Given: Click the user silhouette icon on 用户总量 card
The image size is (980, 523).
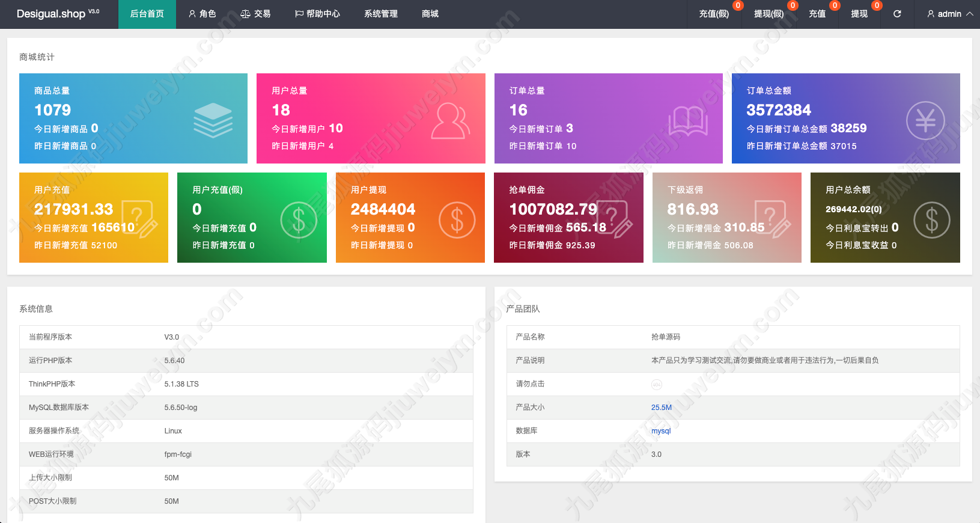Looking at the screenshot, I should point(451,121).
